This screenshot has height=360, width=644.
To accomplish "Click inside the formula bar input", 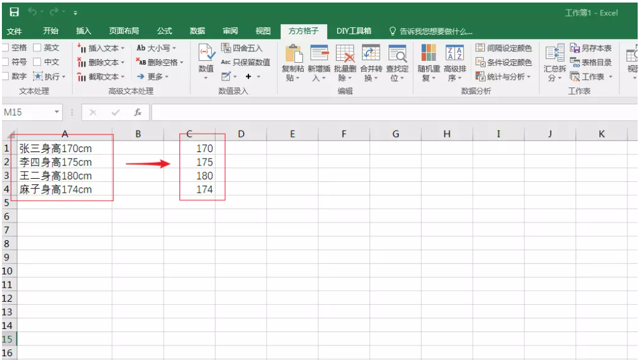I will click(393, 112).
